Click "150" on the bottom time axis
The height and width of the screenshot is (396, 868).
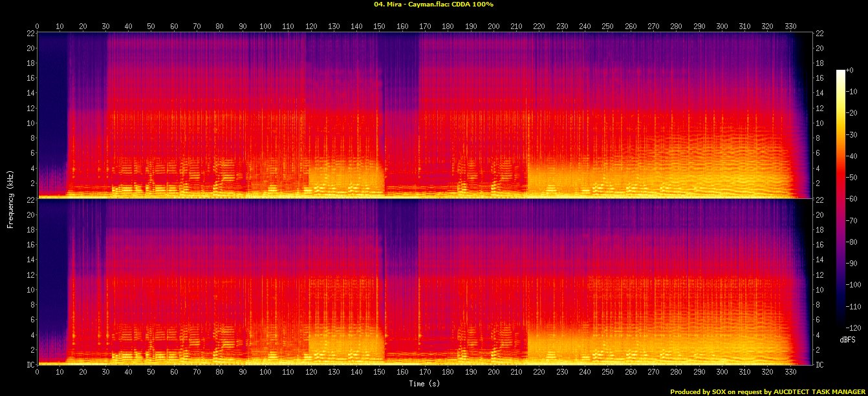pyautogui.click(x=380, y=373)
